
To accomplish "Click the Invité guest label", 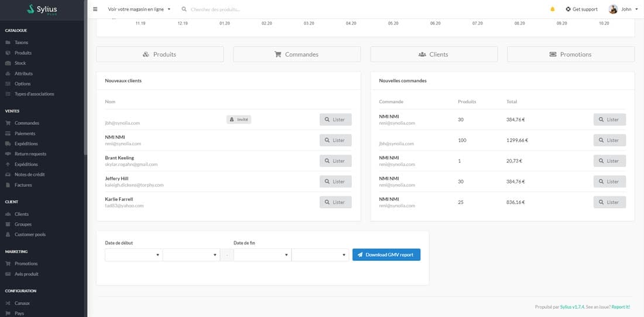I will (x=239, y=120).
